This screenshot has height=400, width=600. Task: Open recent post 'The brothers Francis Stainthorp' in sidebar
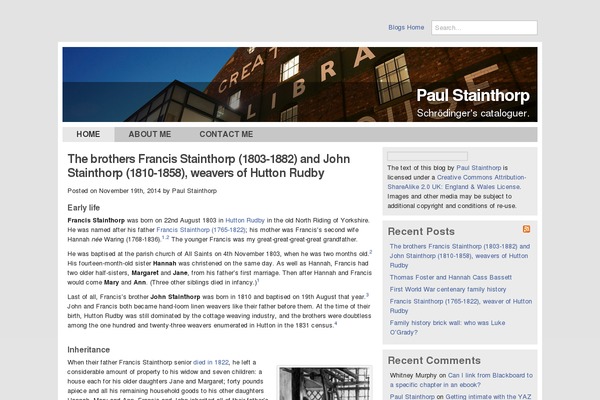tap(460, 256)
